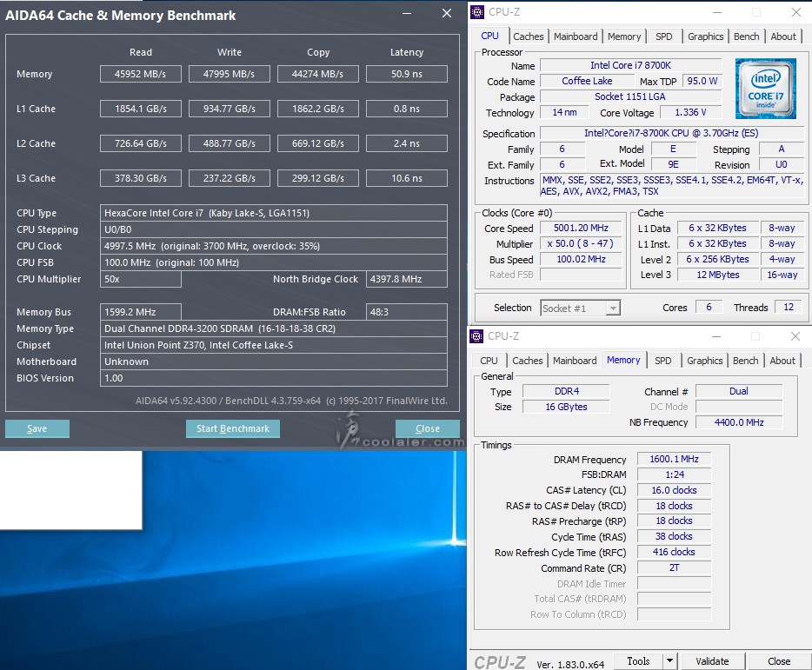Open the About tab in the lower CPU-Z window
This screenshot has height=670, width=812.
click(782, 361)
